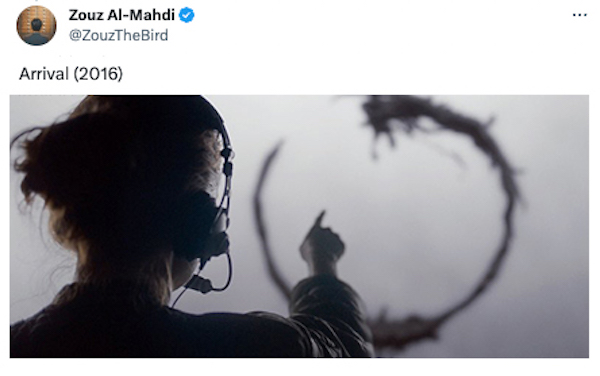The height and width of the screenshot is (376, 600).
Task: Click the display name Zouz Al-Mahdi
Action: tap(122, 15)
